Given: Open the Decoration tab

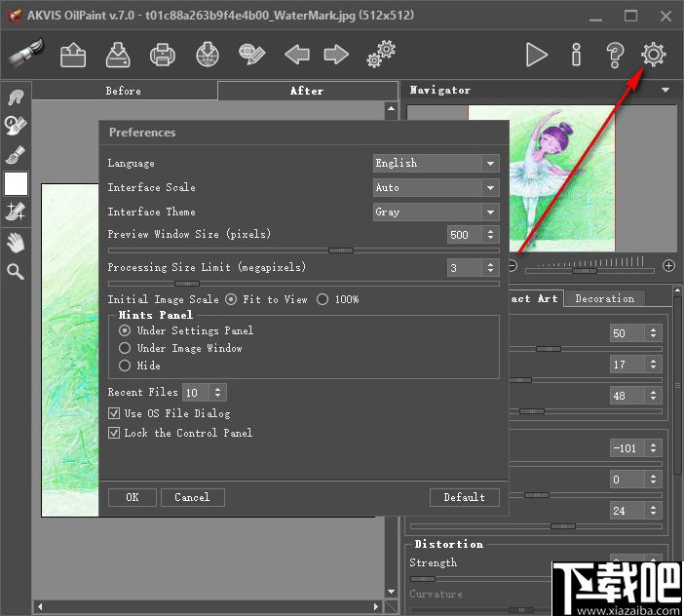Looking at the screenshot, I should coord(605,299).
